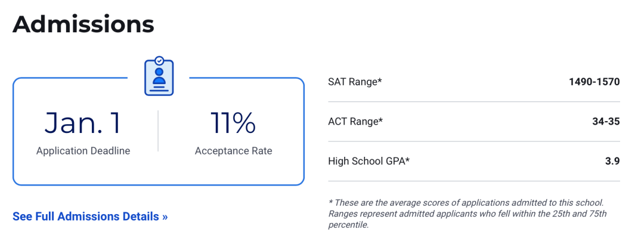Click the ACT Range* label
Viewport: 644px width, 238px height.
(355, 121)
